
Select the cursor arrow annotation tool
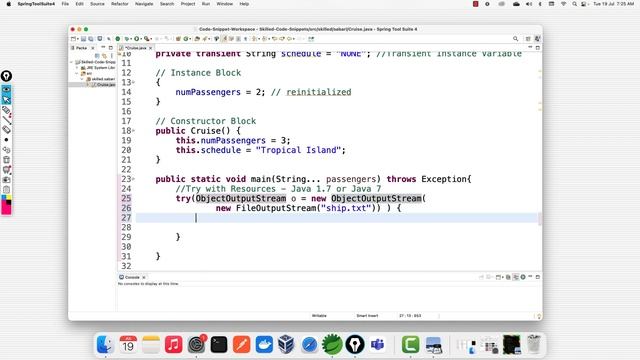pos(6,100)
